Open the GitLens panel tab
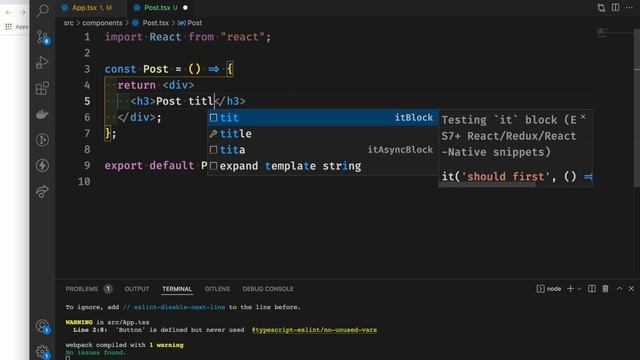640x360 pixels. click(217, 289)
